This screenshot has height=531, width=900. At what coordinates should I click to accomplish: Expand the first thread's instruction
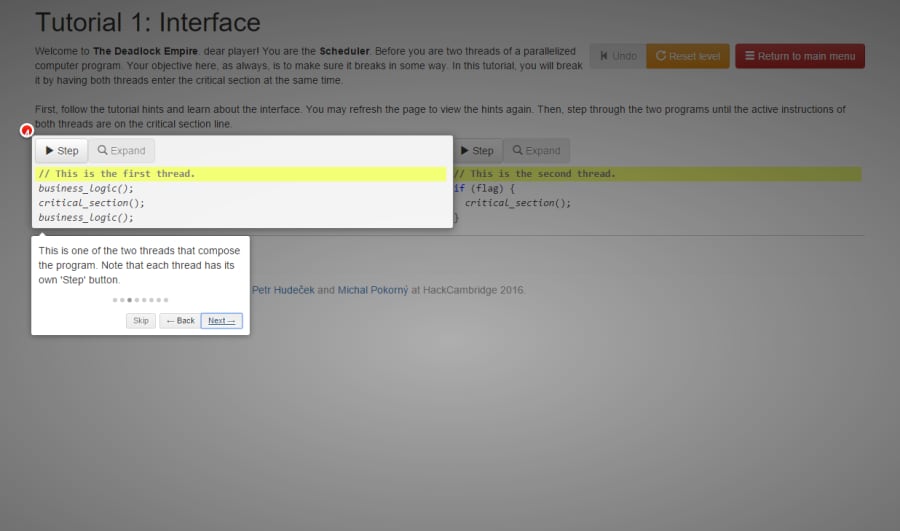pos(122,150)
